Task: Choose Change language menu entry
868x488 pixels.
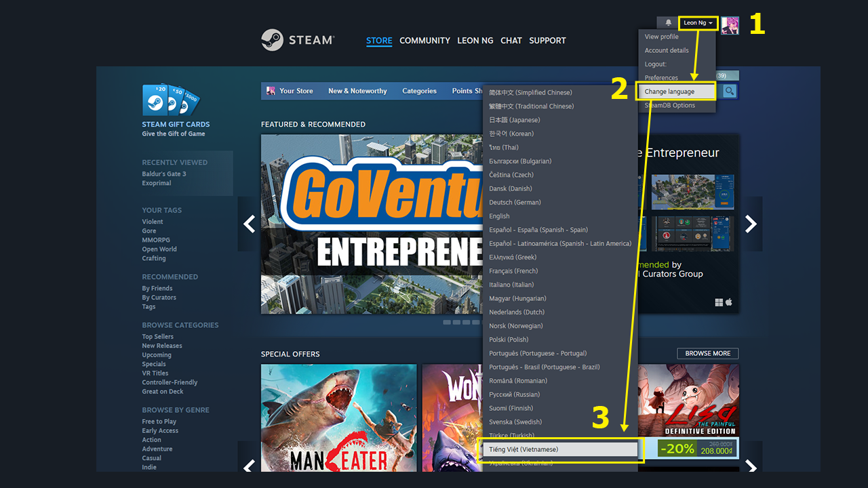Action: coord(675,91)
